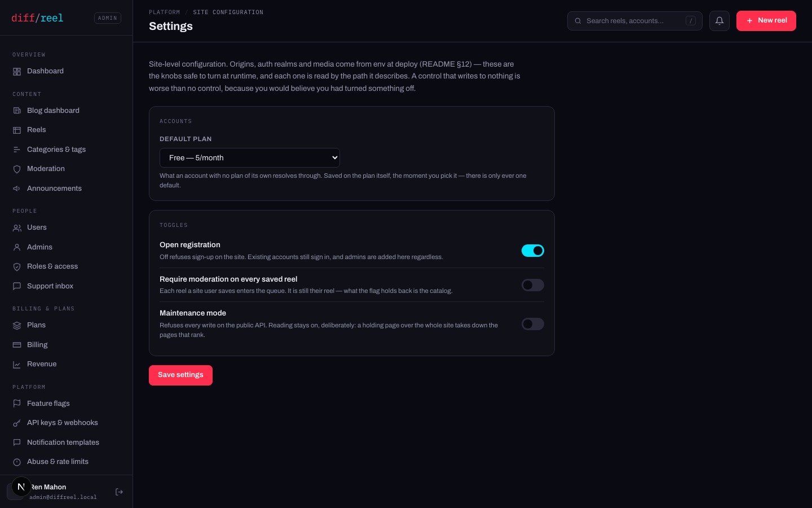812x508 pixels.
Task: Click the Abuse & rate limits icon
Action: [17, 462]
